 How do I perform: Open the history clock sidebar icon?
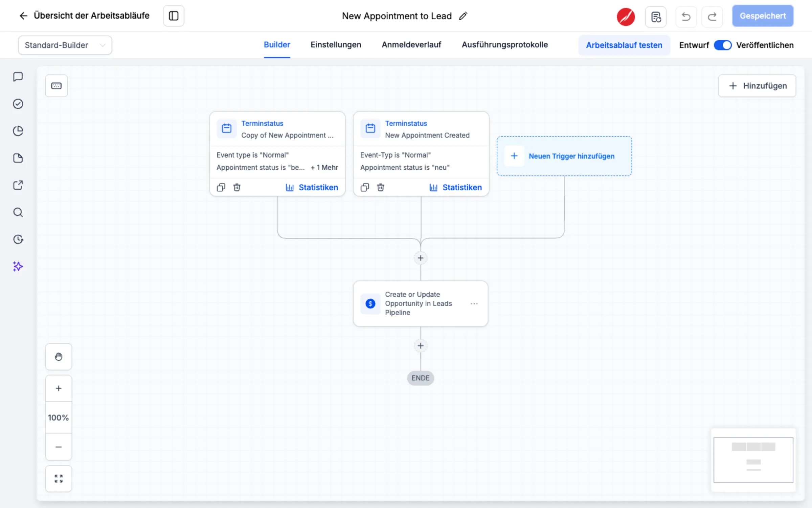(x=18, y=239)
